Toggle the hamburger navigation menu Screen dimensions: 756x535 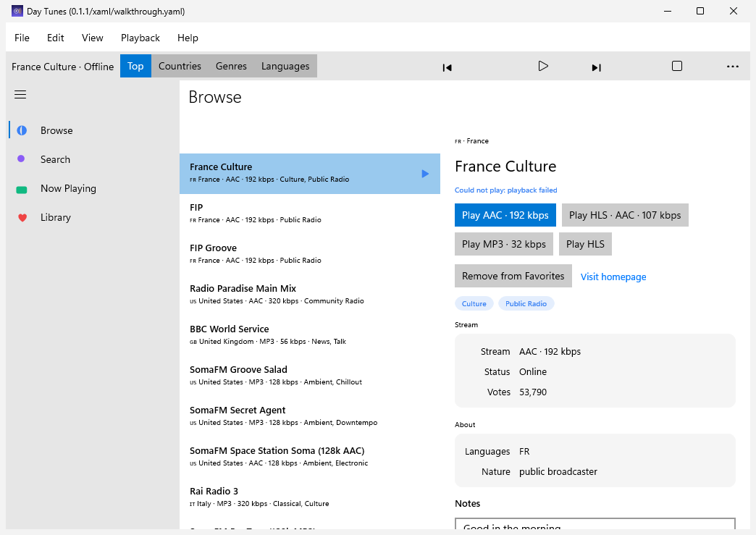click(20, 94)
